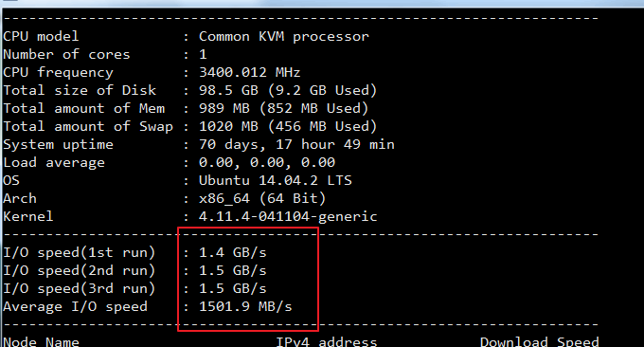Click the CPU model label
Screen dimensions: 644x347
(41, 37)
